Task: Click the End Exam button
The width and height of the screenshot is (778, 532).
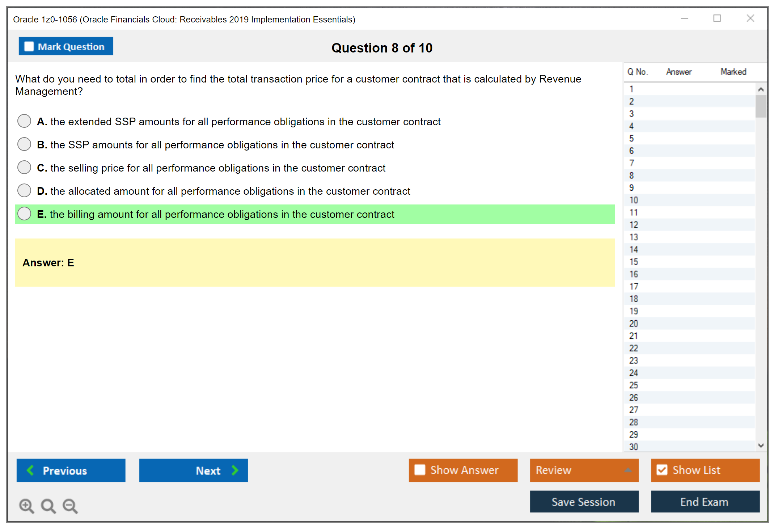Action: click(x=705, y=502)
